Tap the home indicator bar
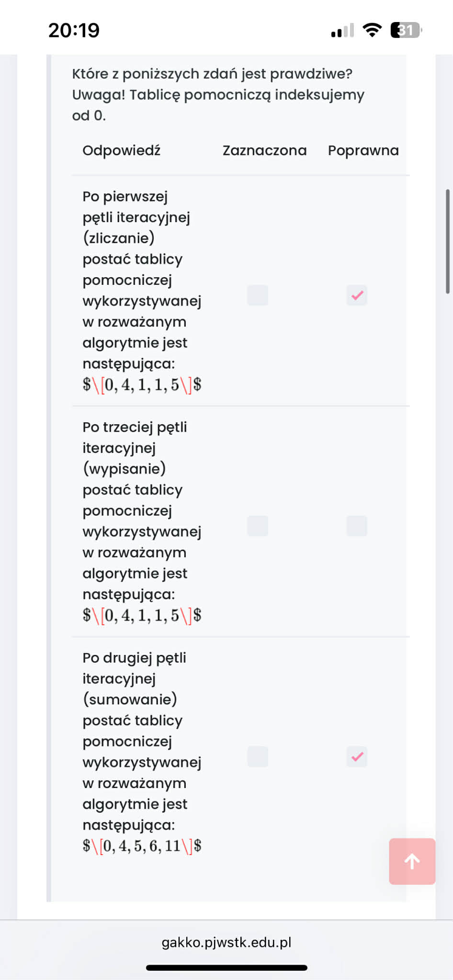 coord(226,968)
